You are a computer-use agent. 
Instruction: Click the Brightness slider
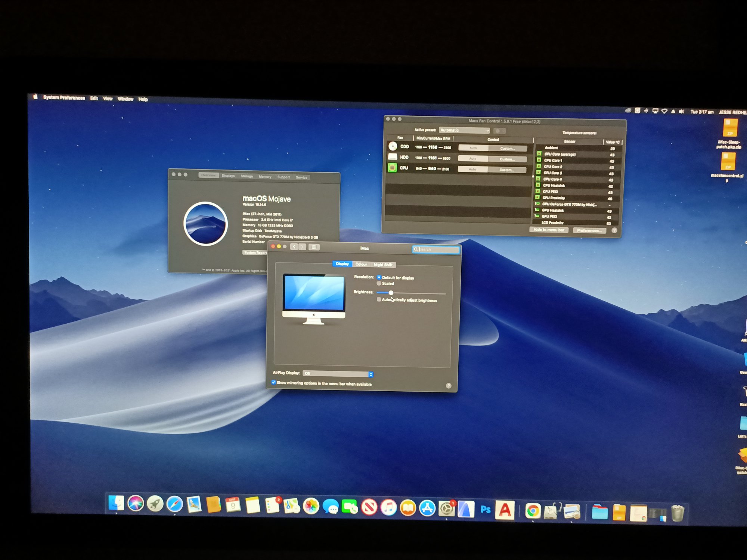coord(391,293)
